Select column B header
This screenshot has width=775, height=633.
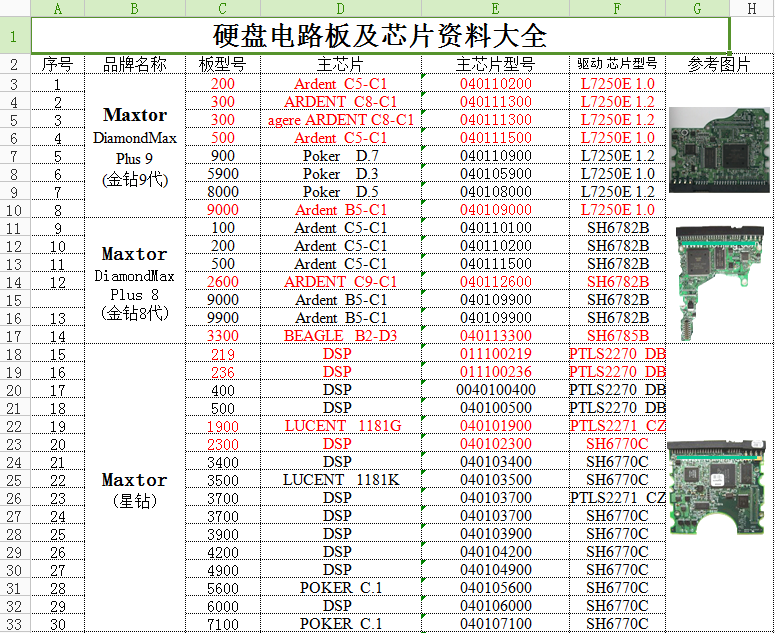click(x=135, y=8)
